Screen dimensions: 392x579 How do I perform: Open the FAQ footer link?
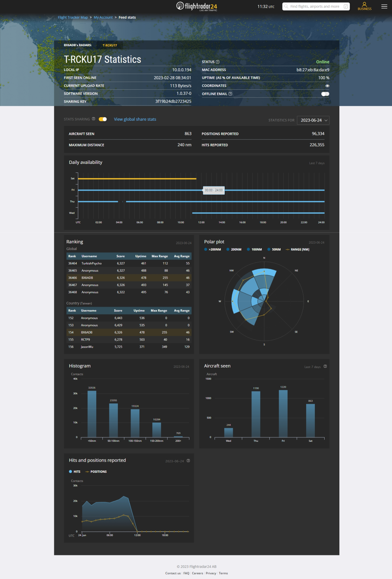coord(186,573)
